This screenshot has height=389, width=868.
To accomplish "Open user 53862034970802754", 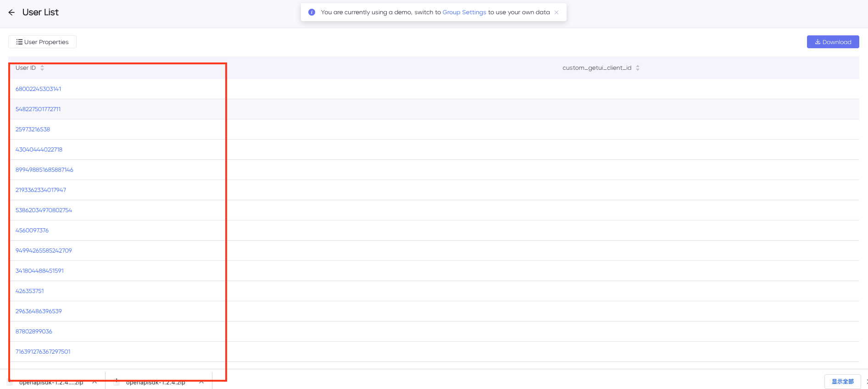I will [44, 210].
